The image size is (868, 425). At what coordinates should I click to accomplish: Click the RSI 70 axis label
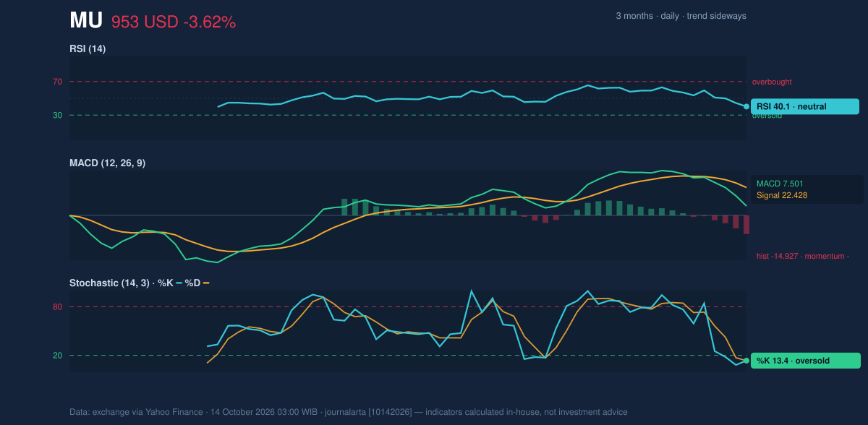pos(57,82)
